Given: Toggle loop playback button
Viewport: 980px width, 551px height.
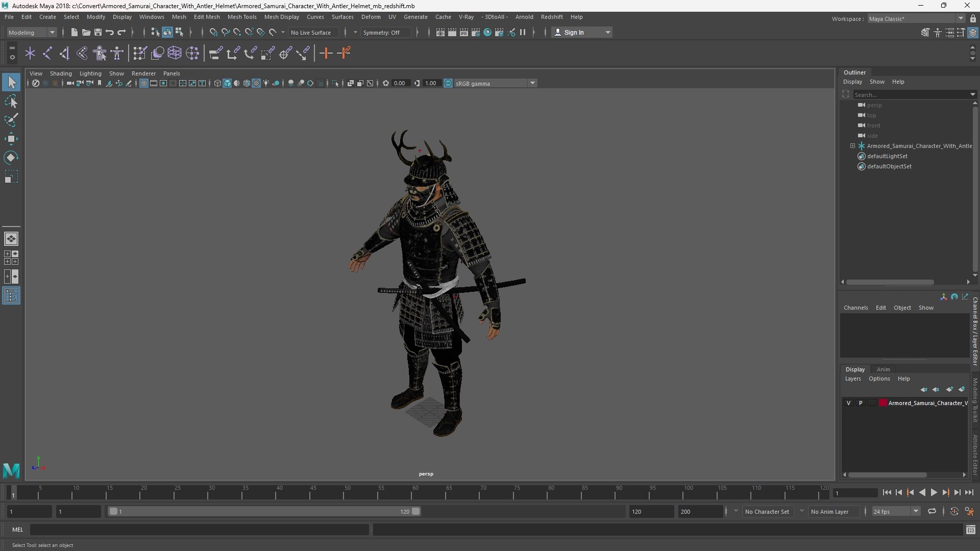Looking at the screenshot, I should (932, 511).
